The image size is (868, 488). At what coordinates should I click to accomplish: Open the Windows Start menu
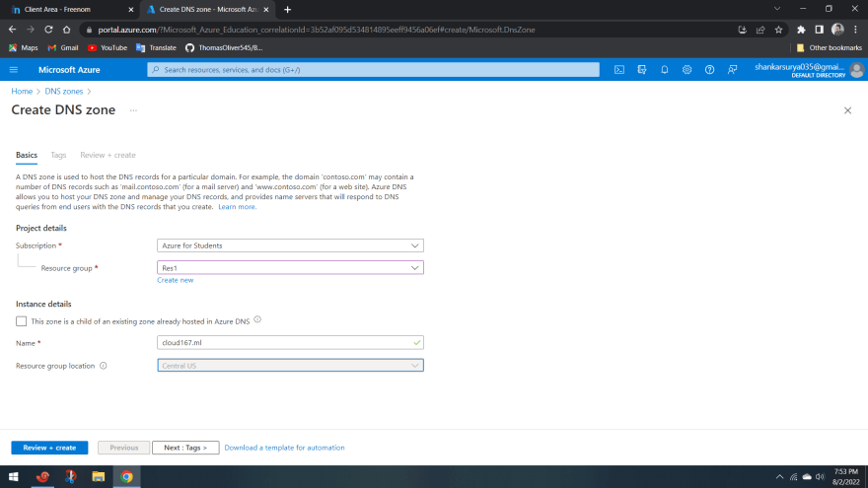[14, 476]
